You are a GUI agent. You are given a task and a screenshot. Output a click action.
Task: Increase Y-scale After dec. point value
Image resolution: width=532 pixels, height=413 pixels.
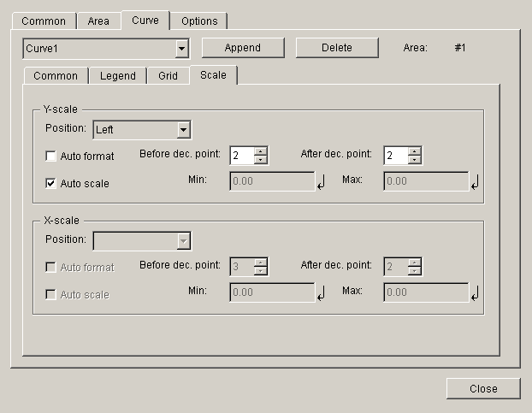415,151
